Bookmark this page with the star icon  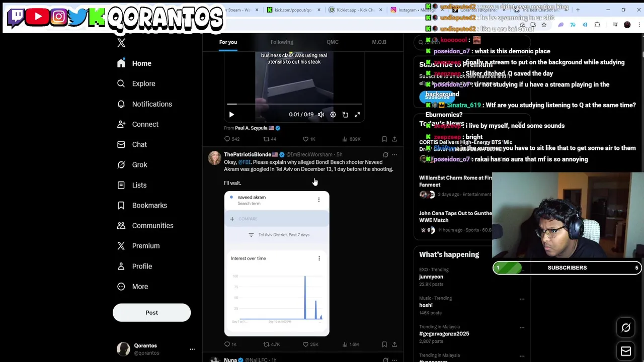[x=544, y=25]
